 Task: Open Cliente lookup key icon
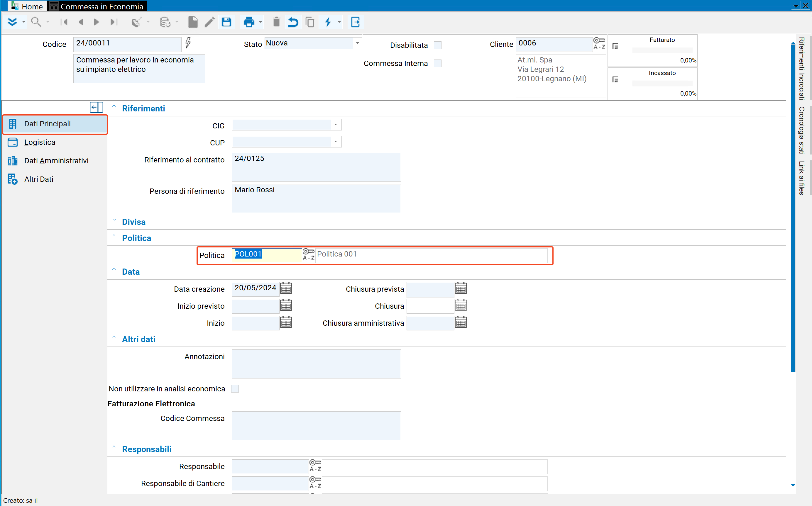(x=599, y=43)
